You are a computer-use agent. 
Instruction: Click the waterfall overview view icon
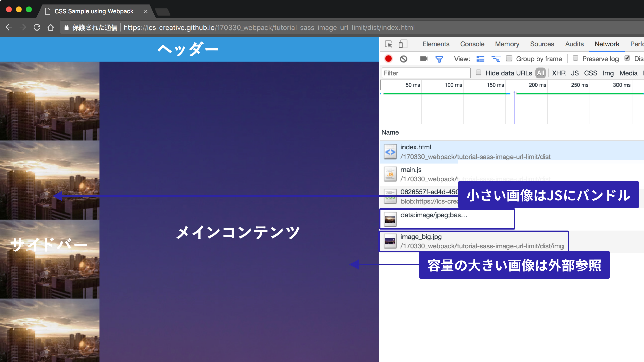click(496, 59)
